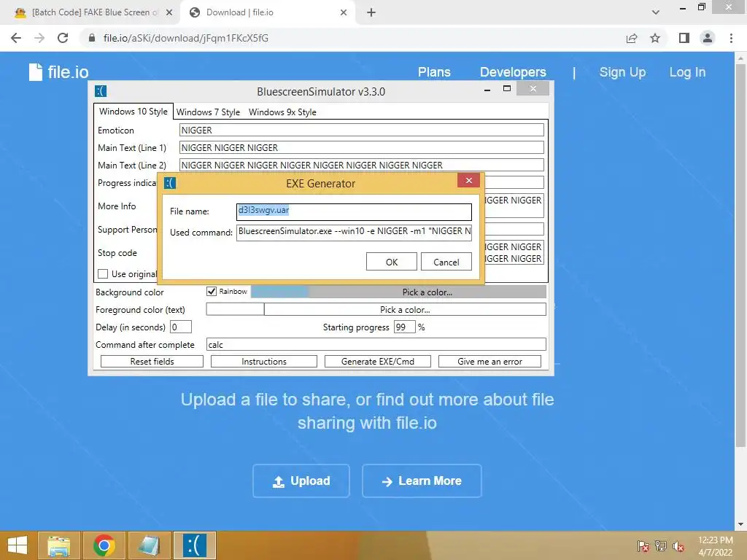Click the file.io logo

coord(58,72)
